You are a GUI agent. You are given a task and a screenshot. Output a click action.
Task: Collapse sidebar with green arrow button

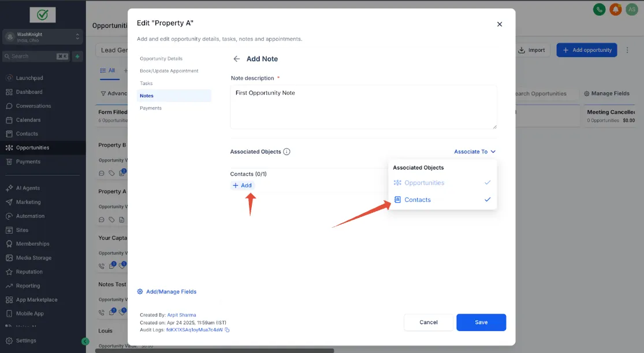(x=85, y=341)
